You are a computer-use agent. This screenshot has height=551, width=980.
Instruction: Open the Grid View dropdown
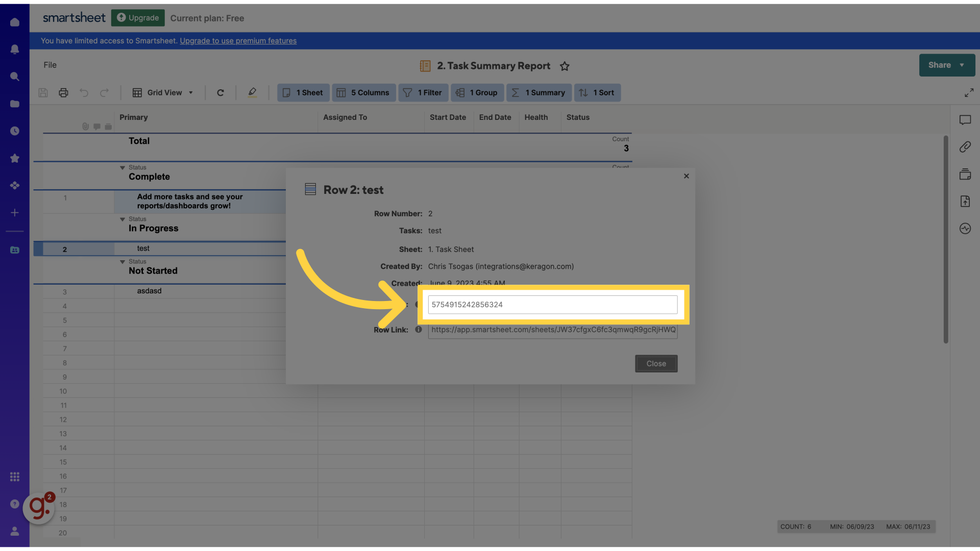[163, 92]
